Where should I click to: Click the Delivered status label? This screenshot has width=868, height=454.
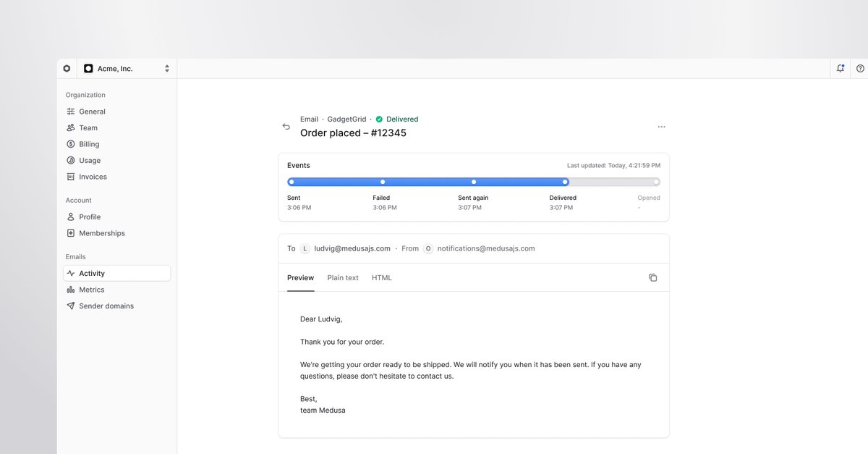(402, 119)
